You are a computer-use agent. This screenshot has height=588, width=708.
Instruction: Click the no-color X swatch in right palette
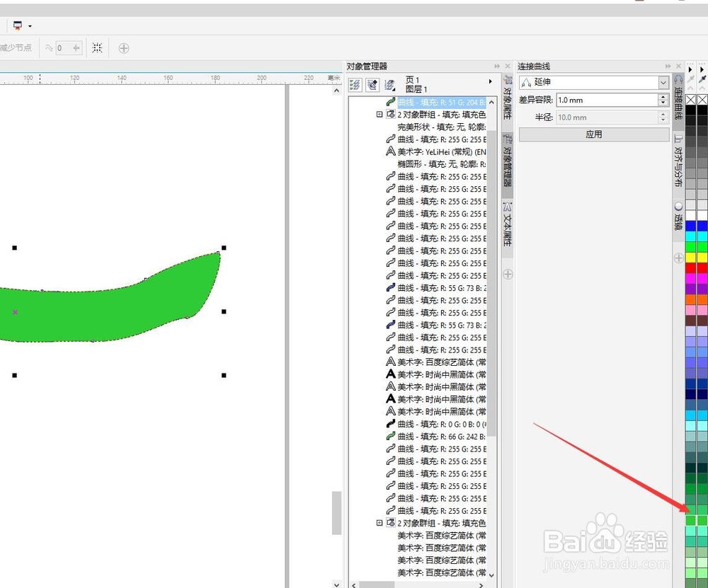702,99
